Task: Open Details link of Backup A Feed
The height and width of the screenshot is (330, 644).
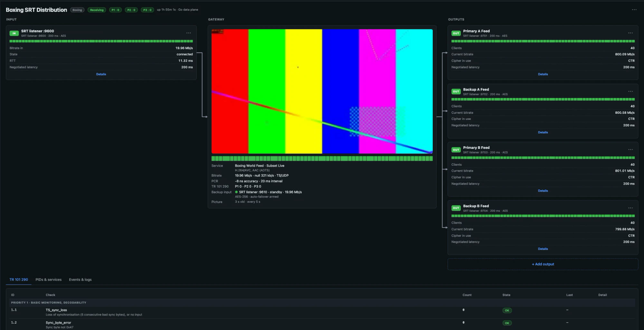Action: click(x=543, y=132)
